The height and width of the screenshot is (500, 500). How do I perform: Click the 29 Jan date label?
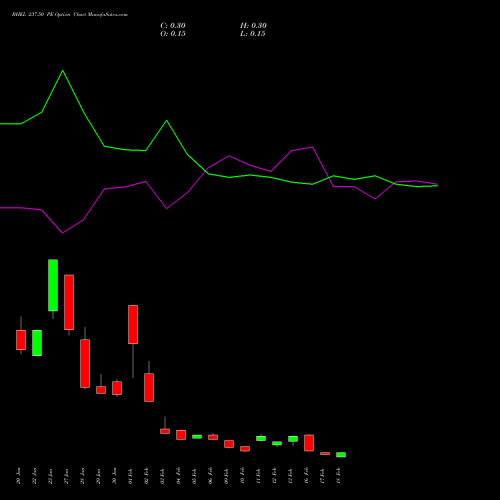[x=99, y=476]
